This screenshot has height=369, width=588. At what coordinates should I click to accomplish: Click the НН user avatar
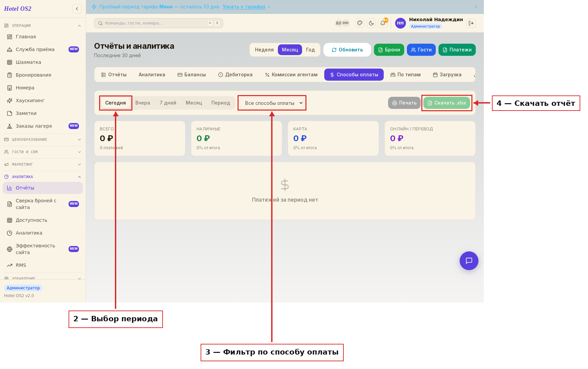[x=400, y=23]
